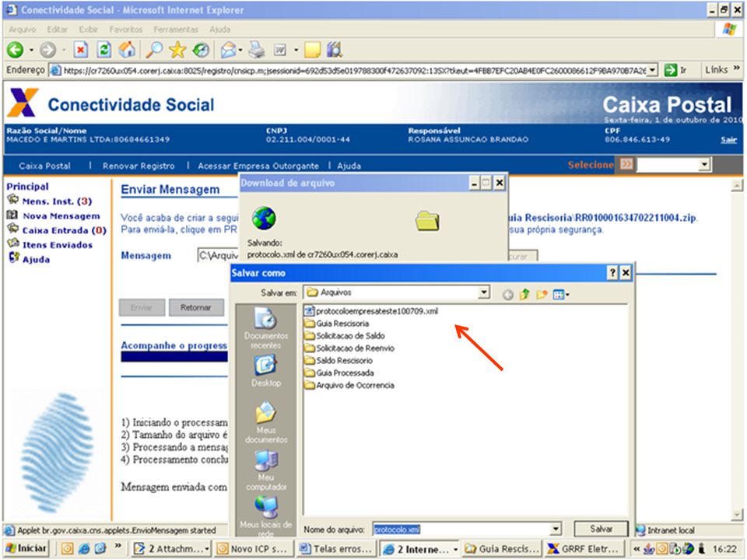Switch to GRRF Eletr... taskbar item
This screenshot has height=560, width=747.
pyautogui.click(x=585, y=548)
